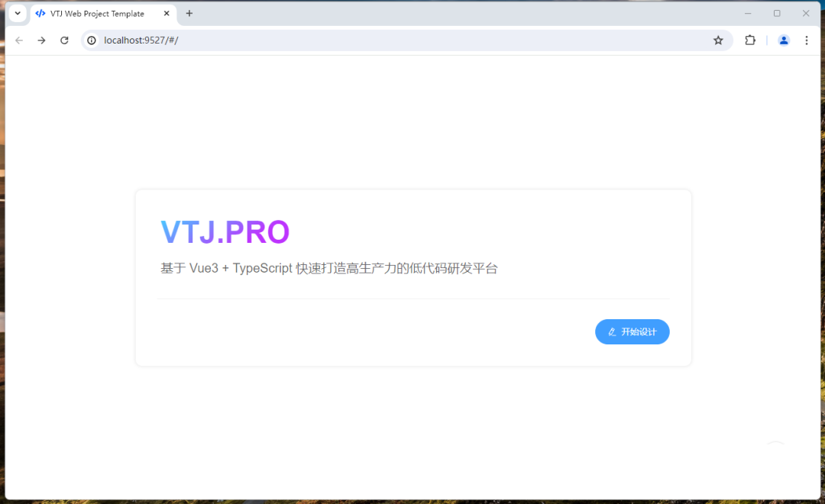825x504 pixels.
Task: Click the forward navigation arrow
Action: coord(41,40)
